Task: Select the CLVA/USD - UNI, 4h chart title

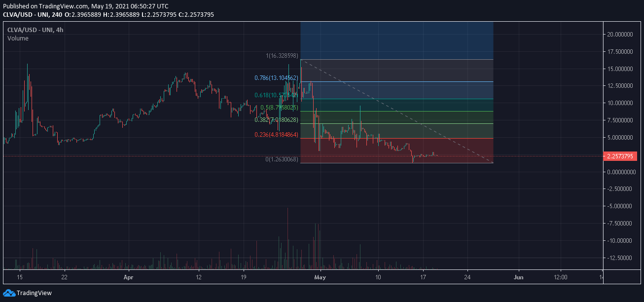Action: click(36, 30)
